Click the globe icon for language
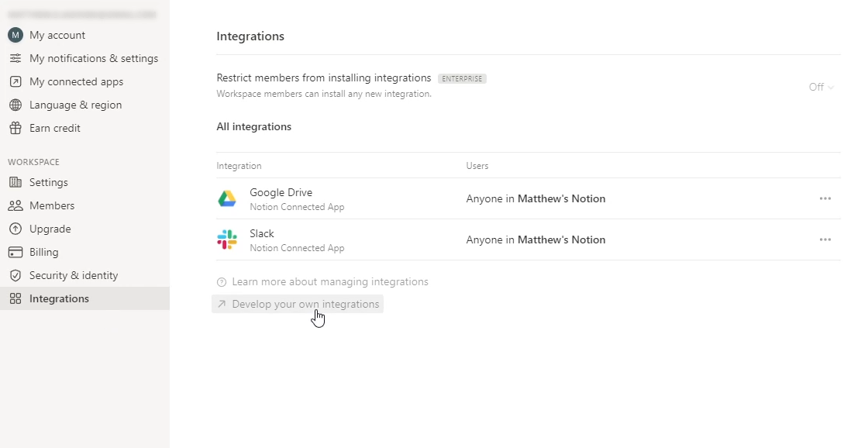Image resolution: width=868 pixels, height=448 pixels. pos(15,105)
